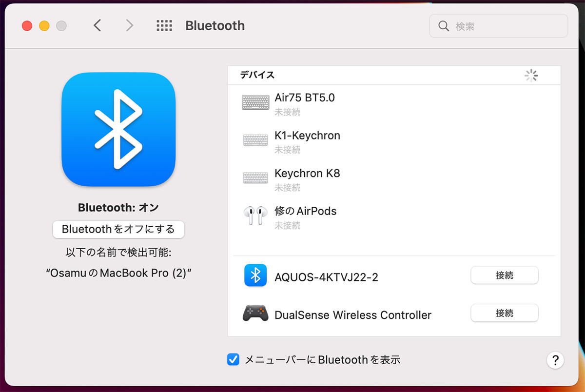The width and height of the screenshot is (585, 392).
Task: Select the AirPods icon
Action: click(x=255, y=215)
